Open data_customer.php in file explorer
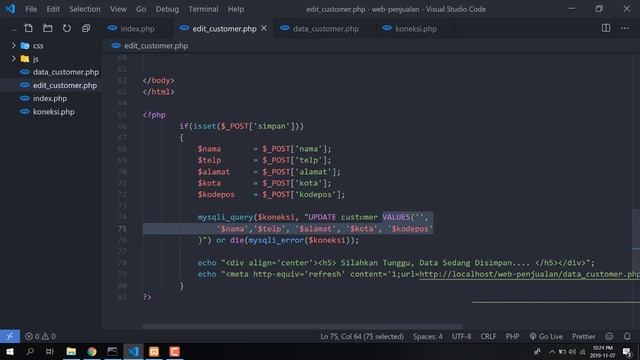Viewport: 640px width, 360px height. (x=66, y=72)
